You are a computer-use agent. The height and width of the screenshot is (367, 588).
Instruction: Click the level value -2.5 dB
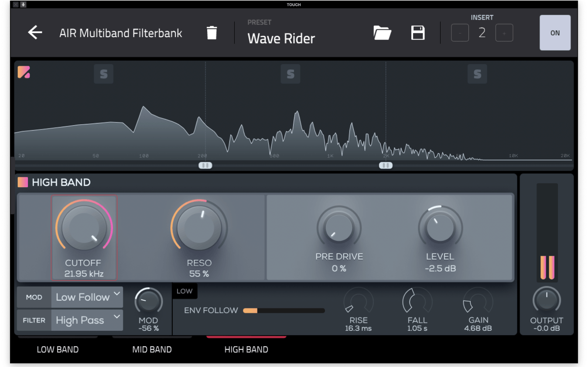(x=440, y=268)
